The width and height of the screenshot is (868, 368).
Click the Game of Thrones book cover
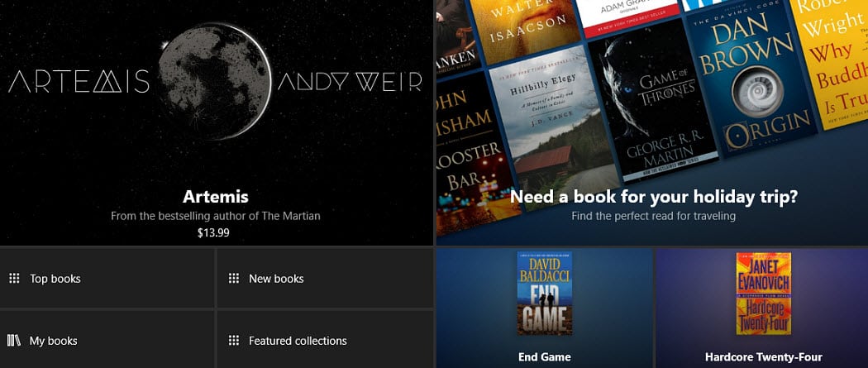[654, 105]
